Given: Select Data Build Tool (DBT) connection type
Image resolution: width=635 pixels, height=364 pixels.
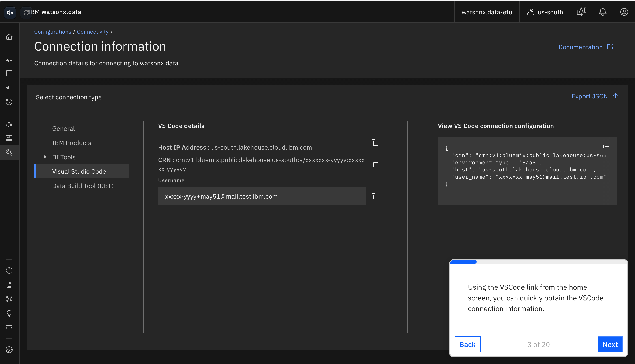Looking at the screenshot, I should pyautogui.click(x=83, y=186).
